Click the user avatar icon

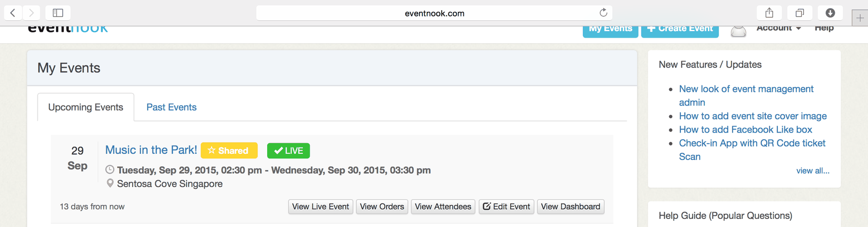(x=738, y=31)
